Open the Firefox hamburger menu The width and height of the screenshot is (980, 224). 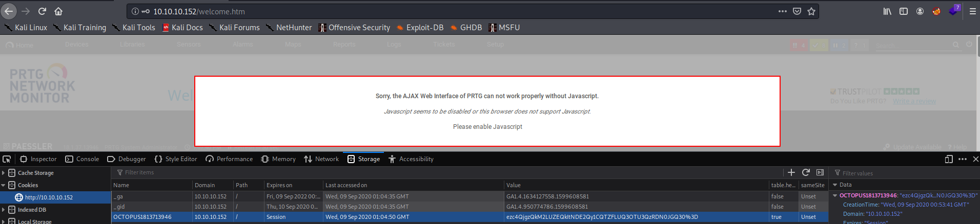tap(972, 11)
